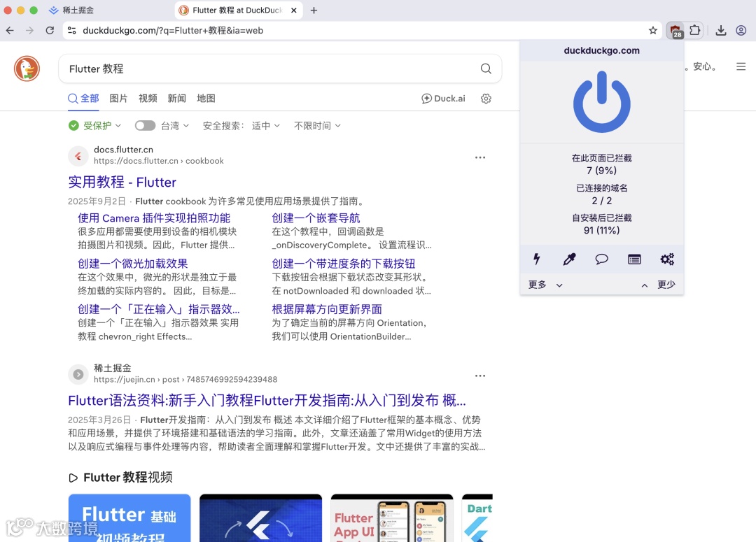Viewport: 756px width, 542px height.
Task: Open dark blue Flutter logo video thumbnail
Action: click(x=260, y=518)
